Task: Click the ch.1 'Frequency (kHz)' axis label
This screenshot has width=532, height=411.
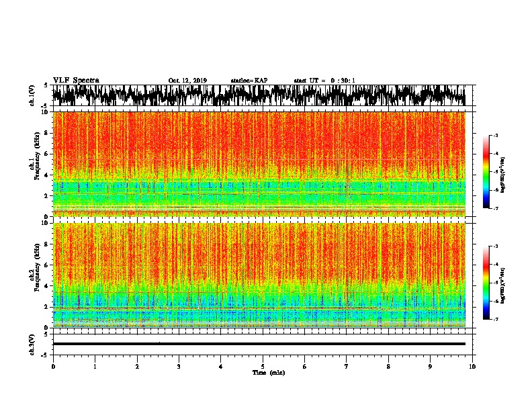Action: [x=38, y=156]
